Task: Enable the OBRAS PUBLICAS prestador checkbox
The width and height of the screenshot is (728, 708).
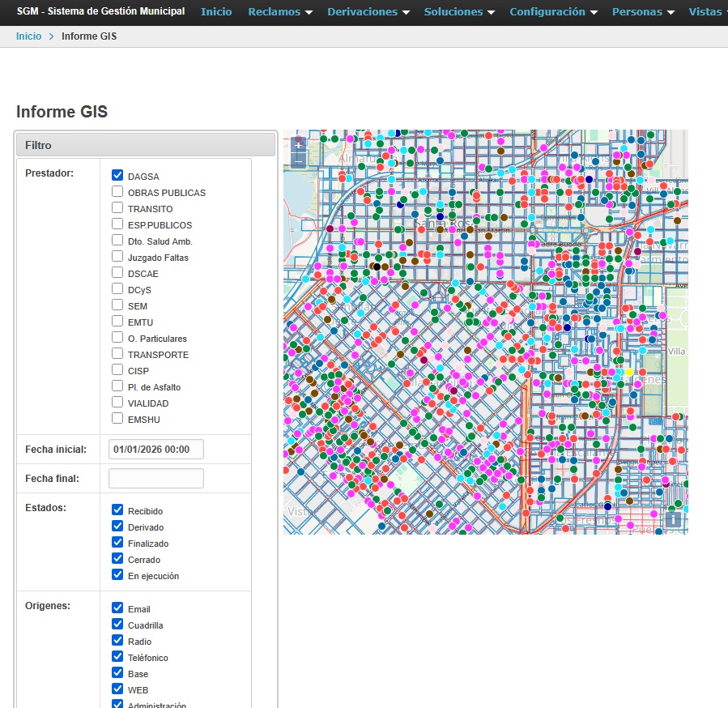Action: (117, 192)
